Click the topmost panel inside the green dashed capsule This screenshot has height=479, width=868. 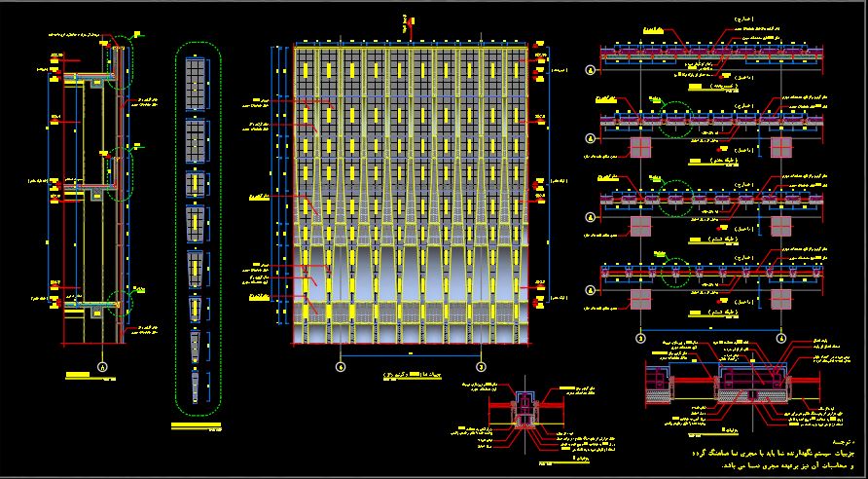196,84
